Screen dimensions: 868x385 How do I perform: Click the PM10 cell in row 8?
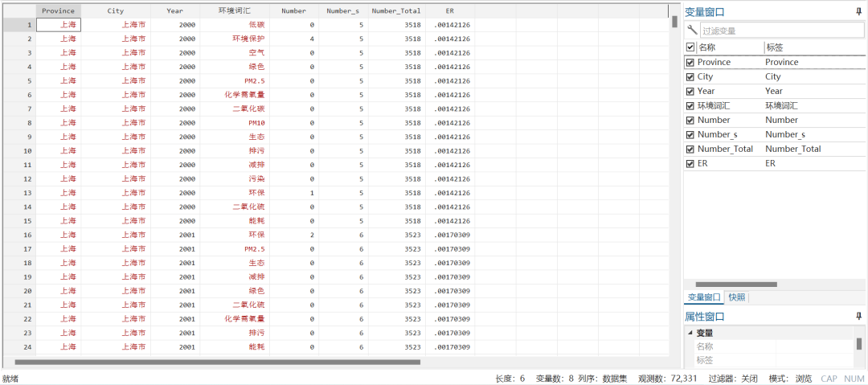[x=235, y=123]
